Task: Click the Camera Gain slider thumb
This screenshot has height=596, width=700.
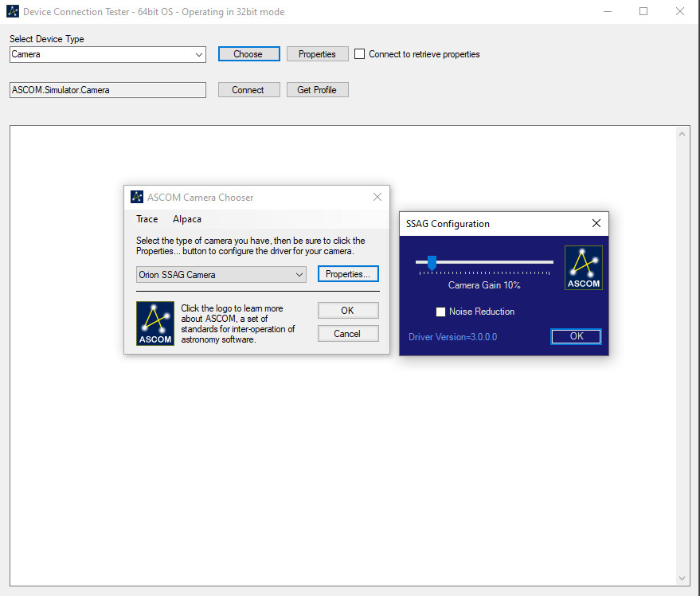Action: [x=432, y=263]
